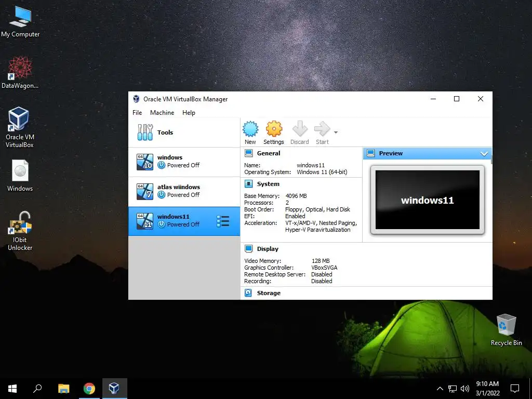Open the File menu
Viewport: 532px width, 399px height.
point(137,113)
